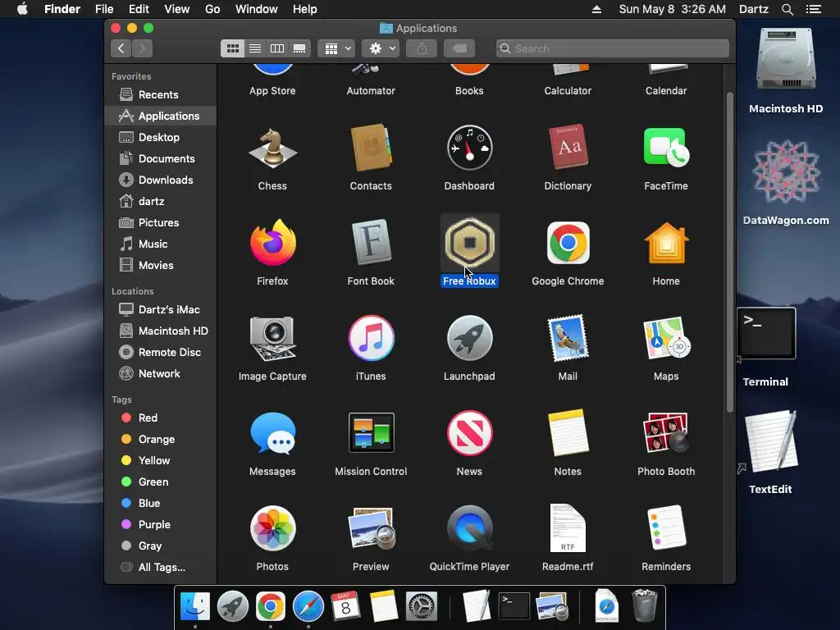Click the Font Book app icon

click(x=371, y=243)
